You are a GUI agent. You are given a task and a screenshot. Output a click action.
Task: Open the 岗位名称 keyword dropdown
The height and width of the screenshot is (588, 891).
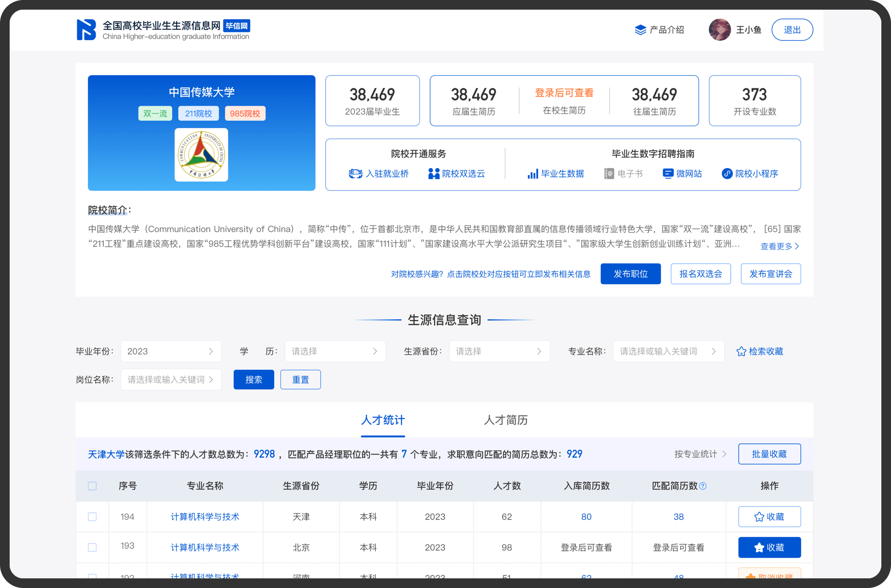[171, 380]
